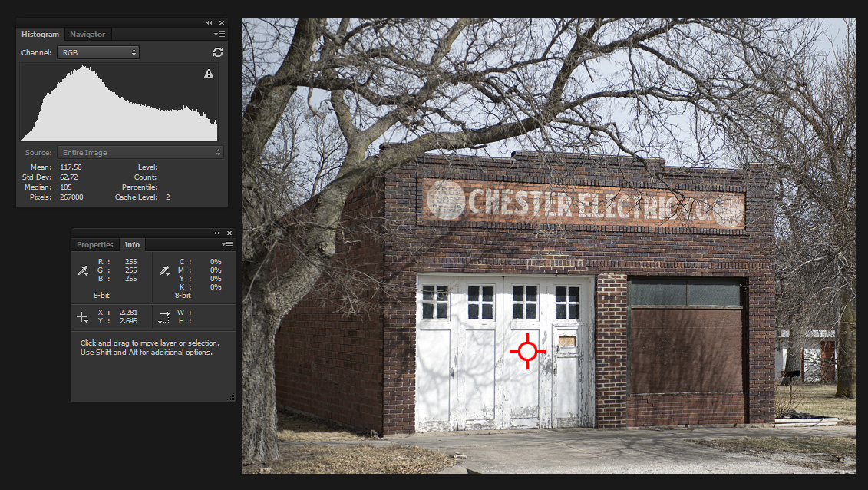868x490 pixels.
Task: Close the Histogram panel group
Action: (x=222, y=23)
